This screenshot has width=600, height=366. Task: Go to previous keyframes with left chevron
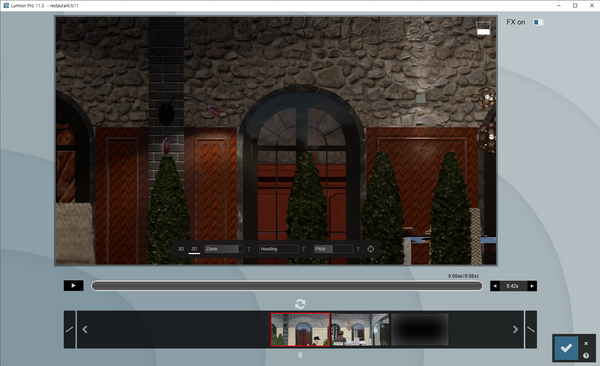(85, 330)
